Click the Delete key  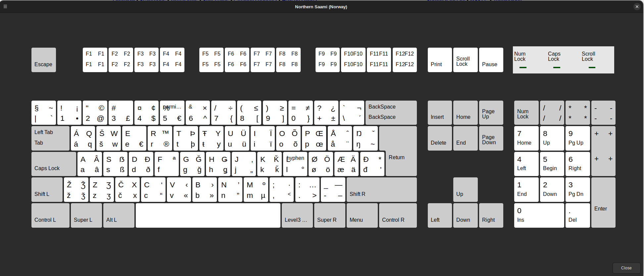(x=440, y=138)
